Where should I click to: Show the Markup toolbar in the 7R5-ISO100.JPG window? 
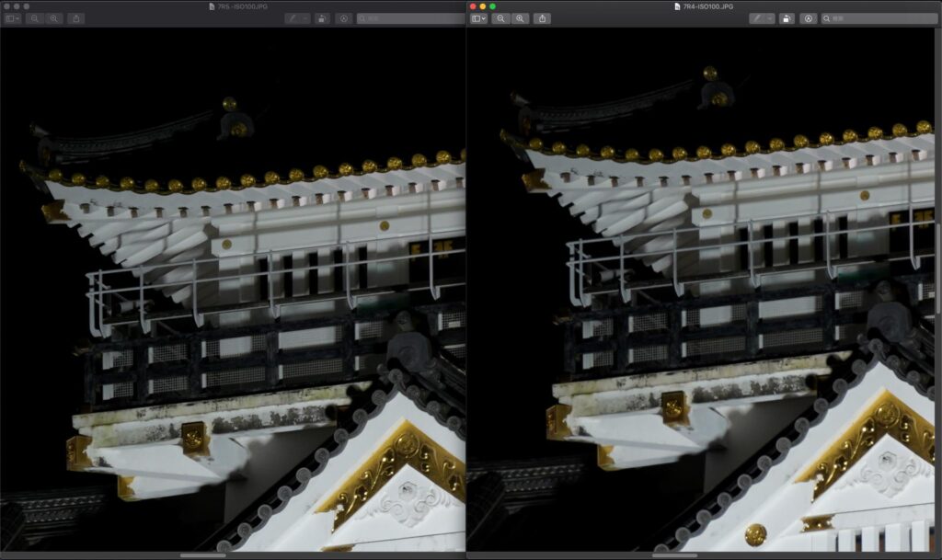coord(342,18)
